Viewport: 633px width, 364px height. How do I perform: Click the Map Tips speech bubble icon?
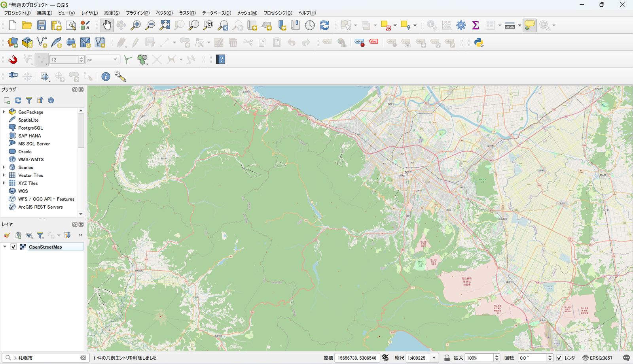(x=529, y=25)
